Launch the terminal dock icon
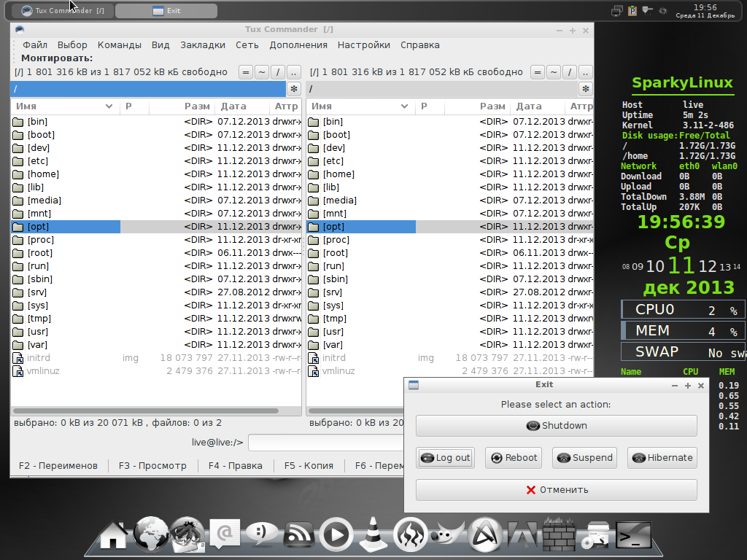Image resolution: width=747 pixels, height=560 pixels. 632,535
